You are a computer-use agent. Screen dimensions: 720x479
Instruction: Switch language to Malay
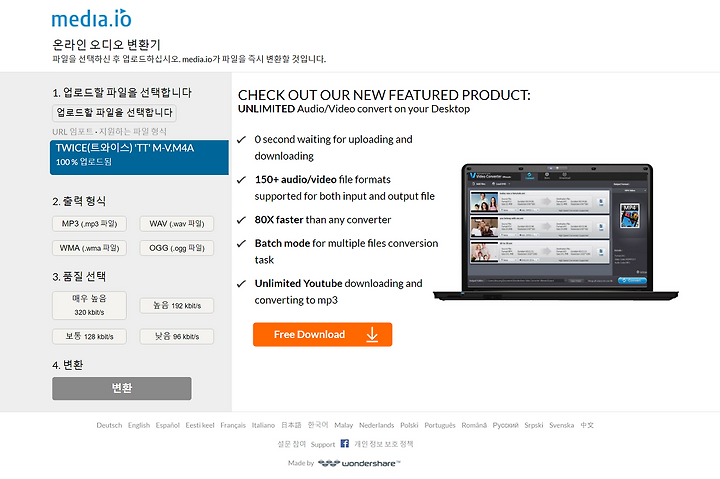coord(343,425)
